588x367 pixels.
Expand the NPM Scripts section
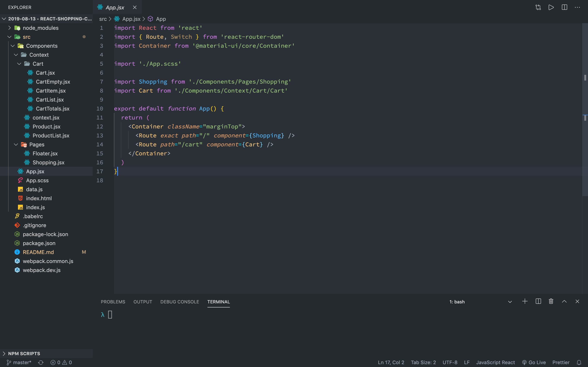(x=24, y=353)
